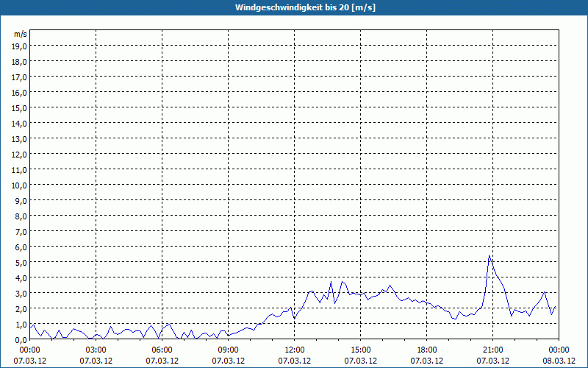Click the 08.03.12 date label
Screen dimensions: 588x368
coord(559,361)
